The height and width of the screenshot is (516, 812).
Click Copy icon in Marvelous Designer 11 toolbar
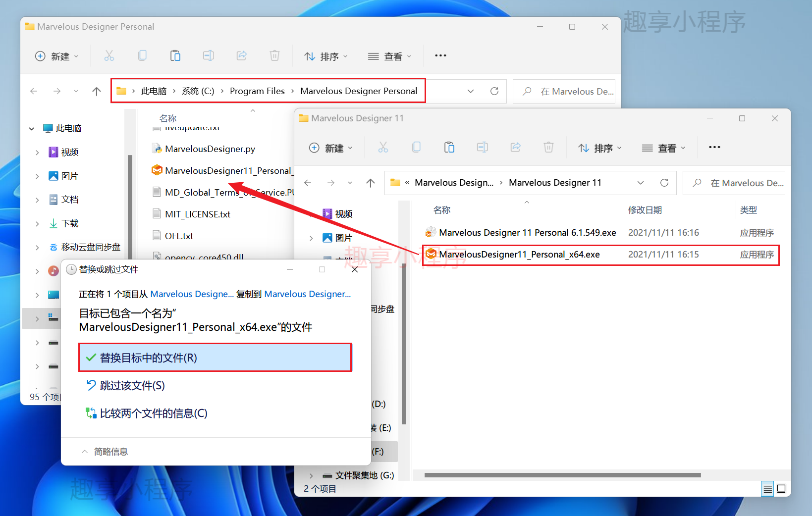[x=416, y=148]
